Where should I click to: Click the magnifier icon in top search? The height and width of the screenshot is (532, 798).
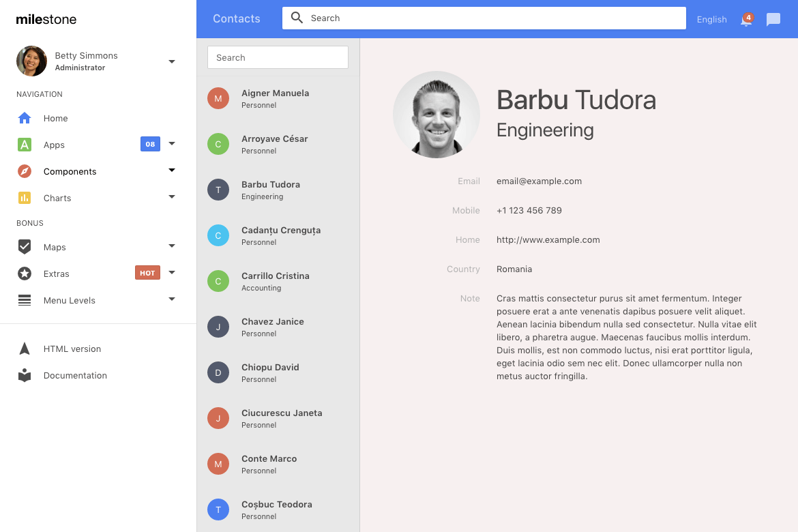coord(297,18)
